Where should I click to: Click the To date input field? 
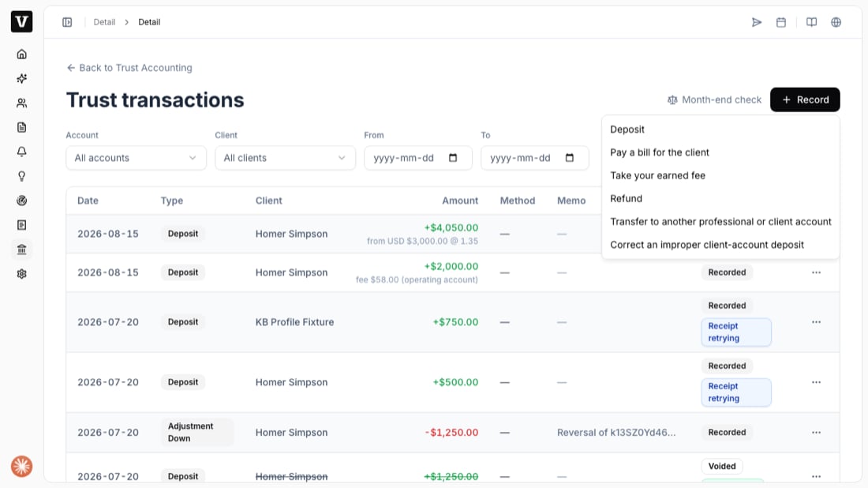(535, 158)
